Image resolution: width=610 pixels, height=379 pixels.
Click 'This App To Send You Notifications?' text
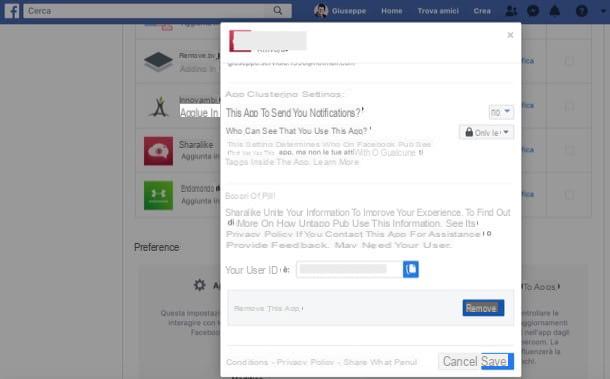293,113
